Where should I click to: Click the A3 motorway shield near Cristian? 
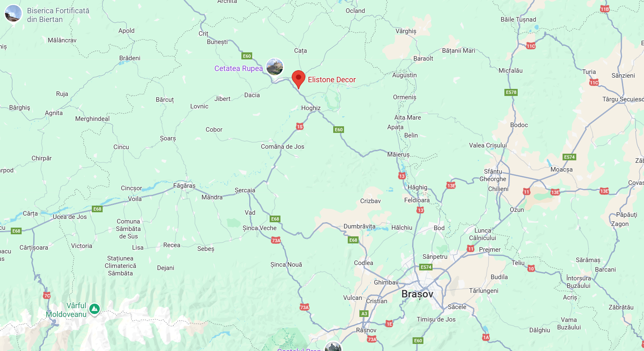tap(364, 314)
